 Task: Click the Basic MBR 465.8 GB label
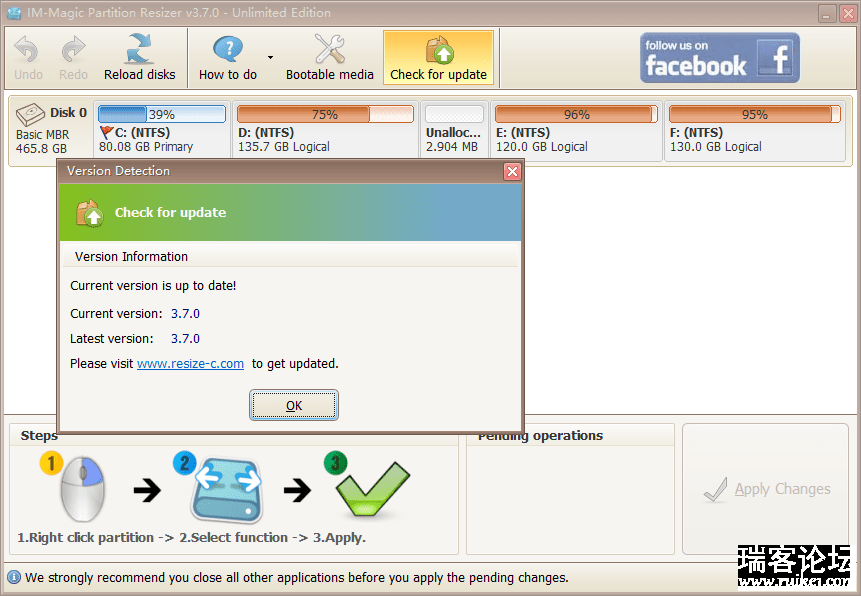coord(42,142)
